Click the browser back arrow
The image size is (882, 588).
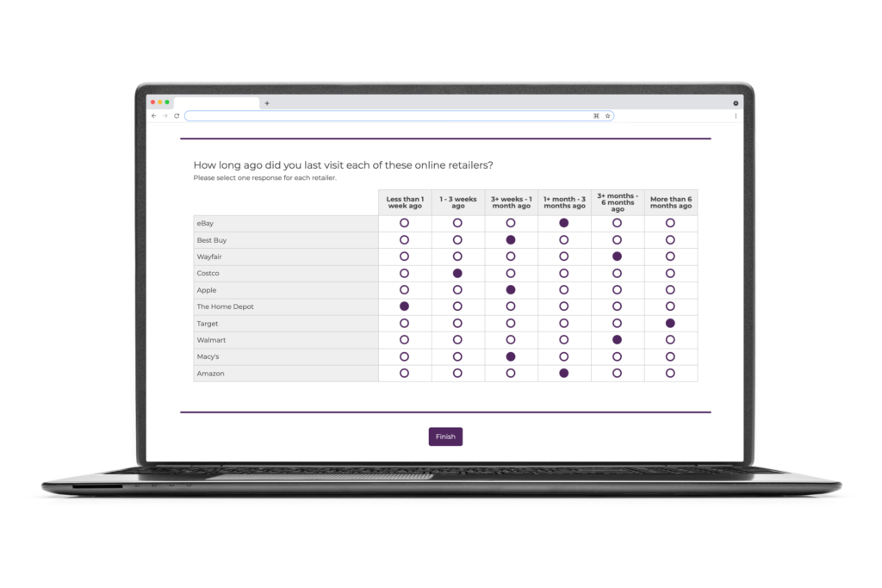click(154, 115)
